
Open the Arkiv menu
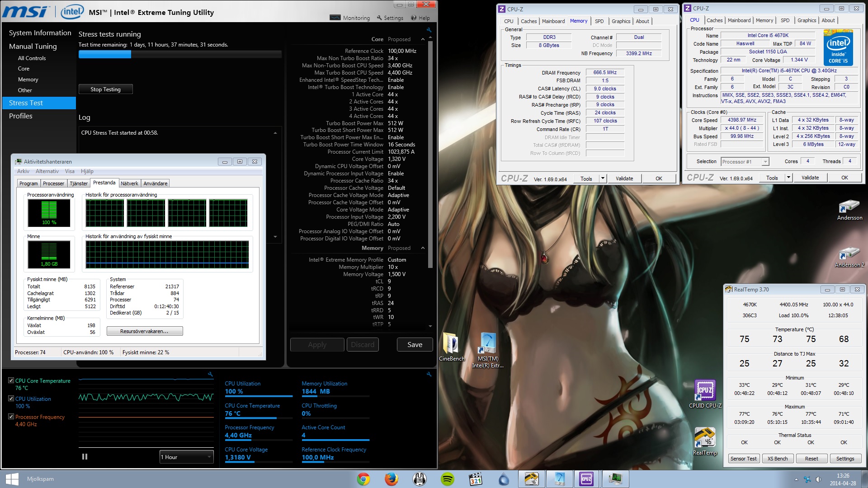click(23, 171)
